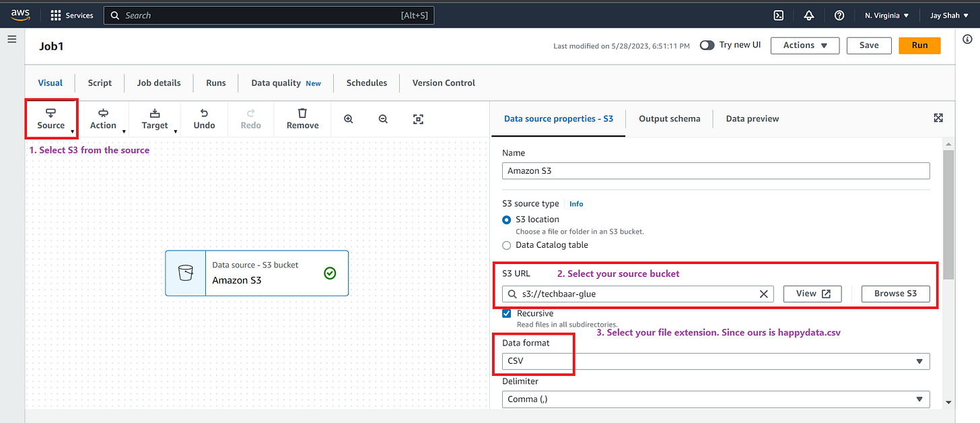Expand the properties panel to full size

938,118
